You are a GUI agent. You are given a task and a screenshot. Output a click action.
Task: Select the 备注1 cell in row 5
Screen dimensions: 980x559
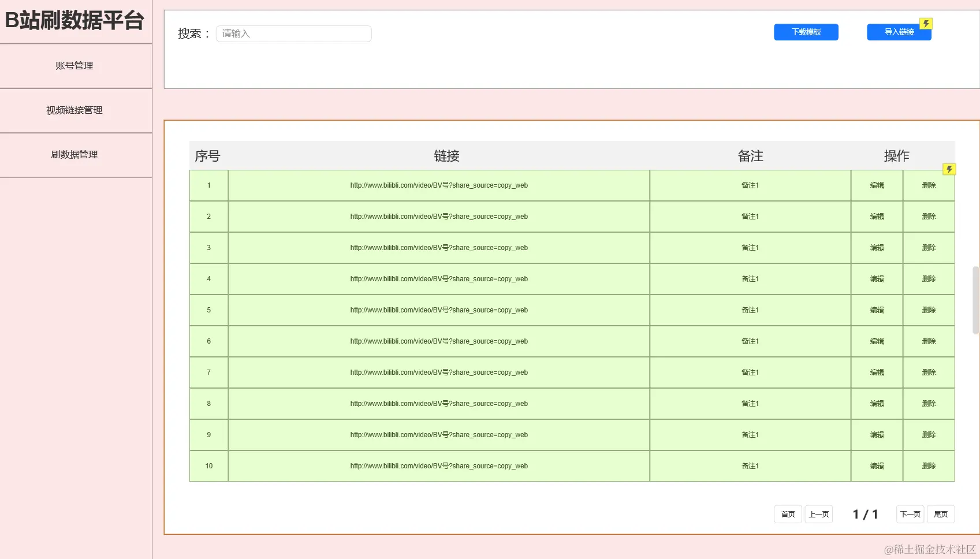(750, 310)
